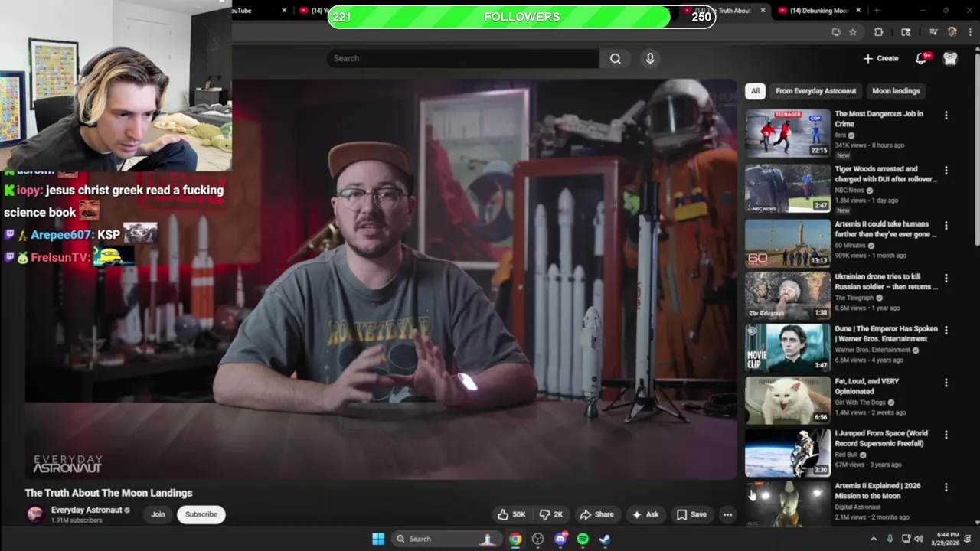Open options menu for Dune clip
This screenshot has width=980, height=551.
[946, 330]
